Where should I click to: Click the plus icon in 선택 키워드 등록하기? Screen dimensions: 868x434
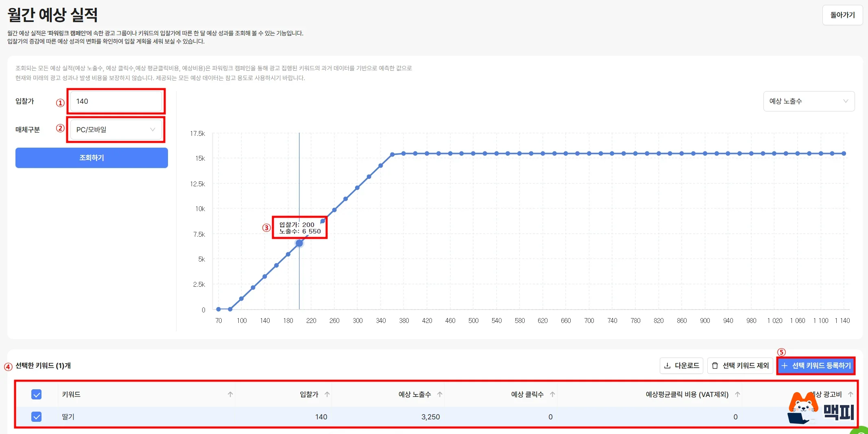(x=785, y=366)
